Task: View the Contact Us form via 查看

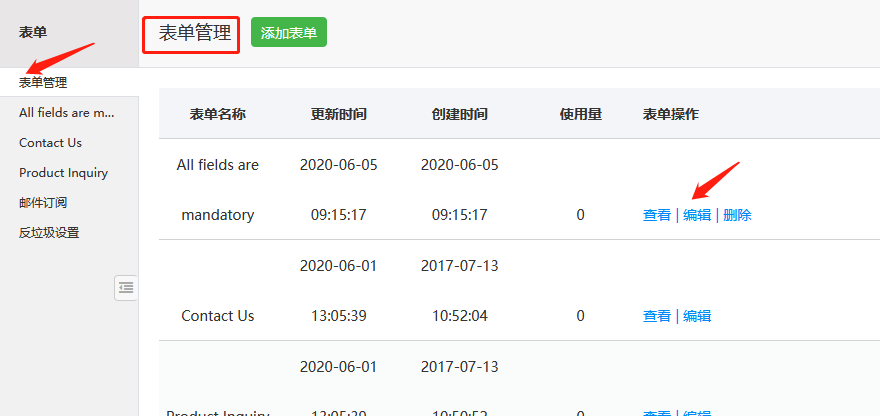Action: pos(657,316)
